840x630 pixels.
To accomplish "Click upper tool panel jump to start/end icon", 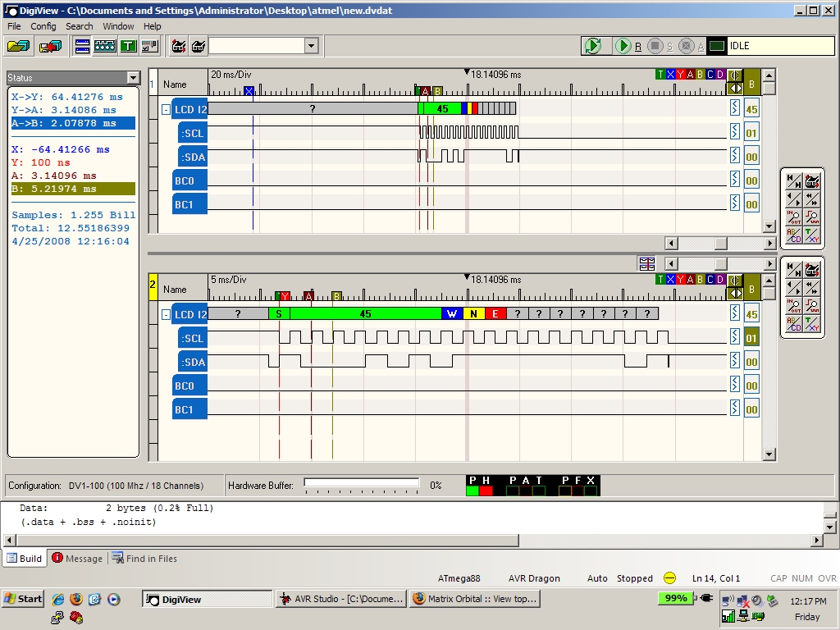I will pos(793,181).
